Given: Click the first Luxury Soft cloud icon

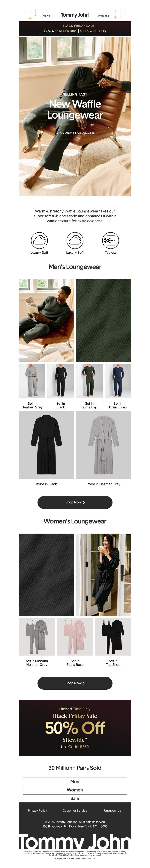Looking at the screenshot, I should pyautogui.click(x=39, y=240).
